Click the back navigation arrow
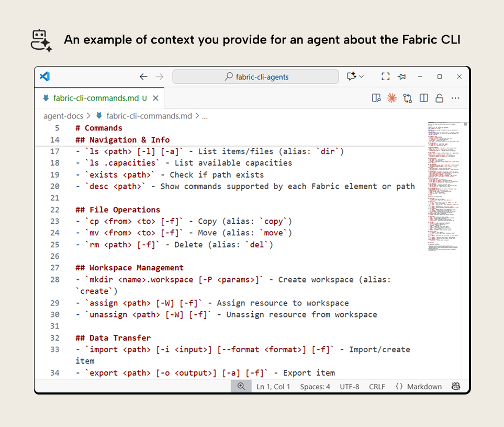This screenshot has width=504, height=427. tap(143, 76)
